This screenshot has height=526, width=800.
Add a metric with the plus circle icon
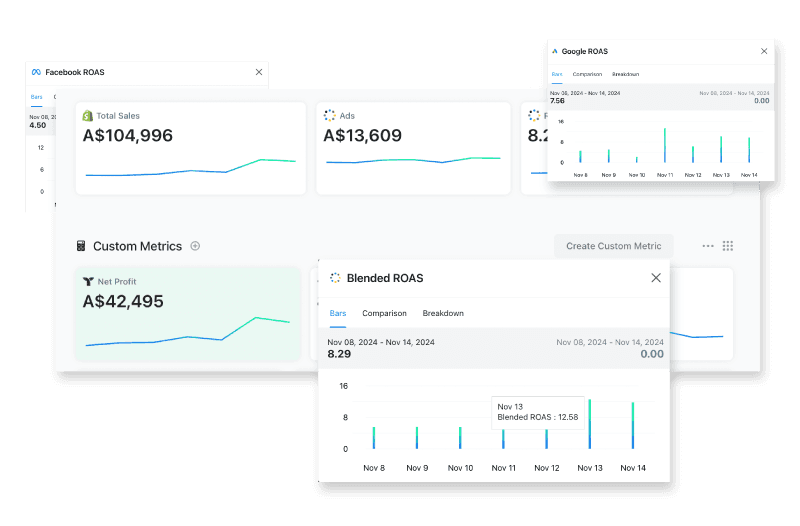click(x=195, y=246)
